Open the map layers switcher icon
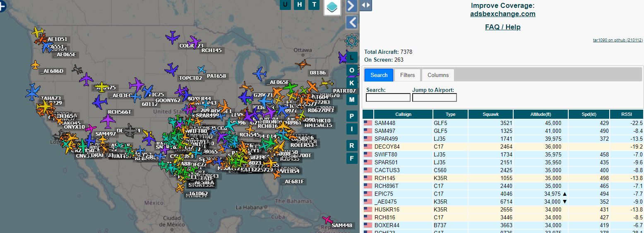644x233 pixels. [x=332, y=7]
